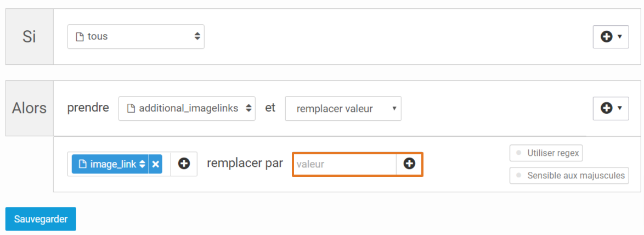This screenshot has height=235, width=644.
Task: Focus the valeur replacement input field
Action: pos(344,164)
